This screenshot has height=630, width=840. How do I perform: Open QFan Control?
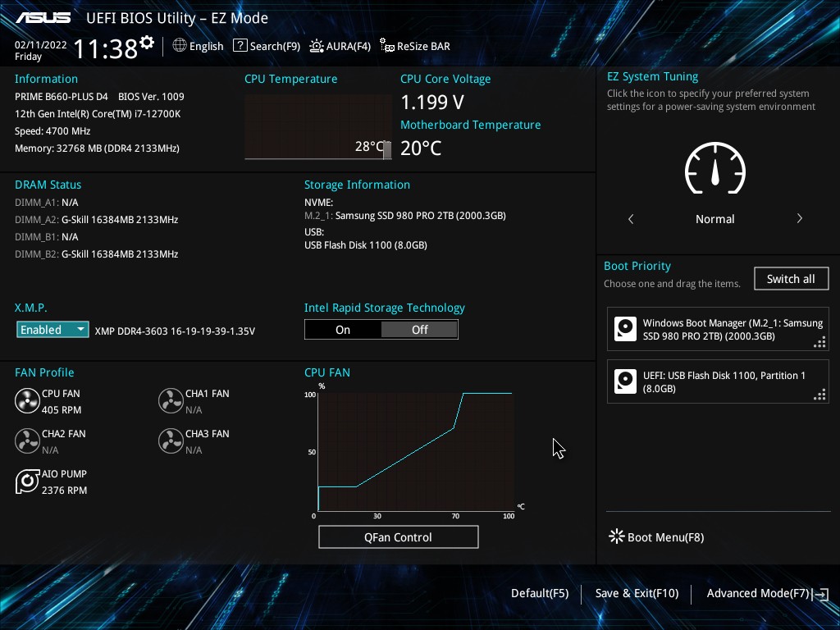tap(398, 537)
